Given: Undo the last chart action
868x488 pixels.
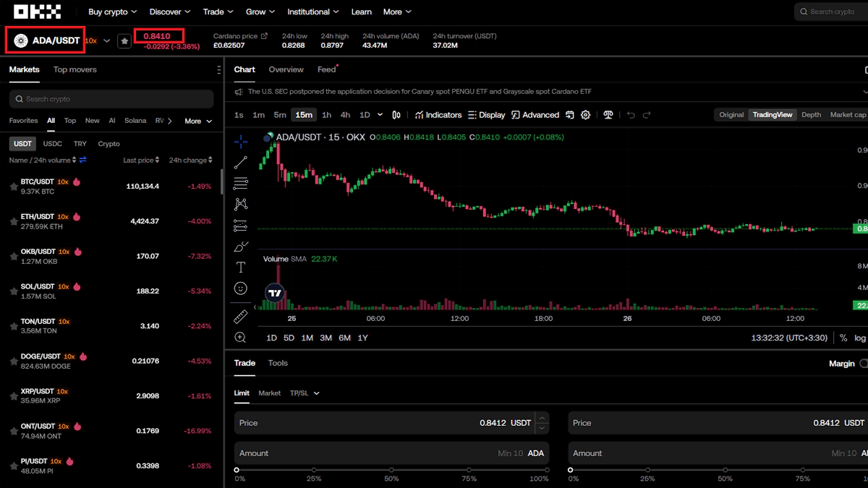Looking at the screenshot, I should coord(631,115).
